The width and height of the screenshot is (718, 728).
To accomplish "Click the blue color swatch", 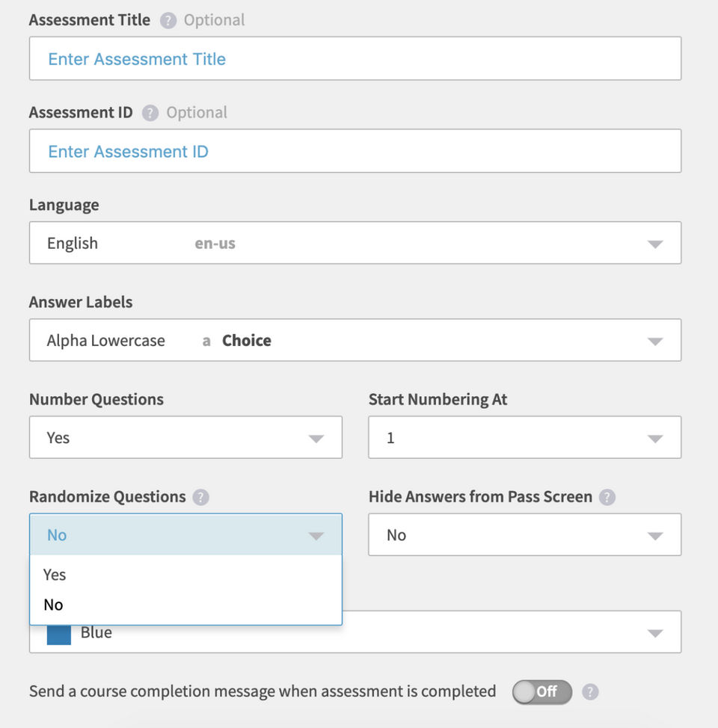I will pos(59,635).
